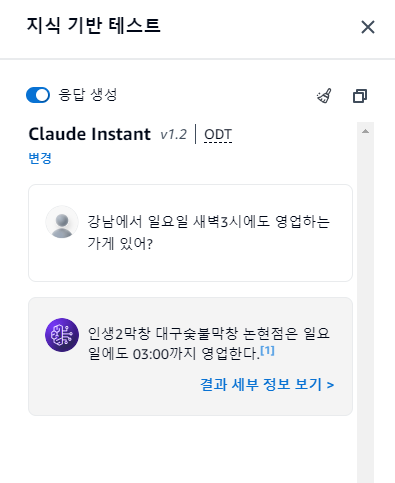This screenshot has width=395, height=483.
Task: Click the Claude Instant model name
Action: (x=90, y=134)
